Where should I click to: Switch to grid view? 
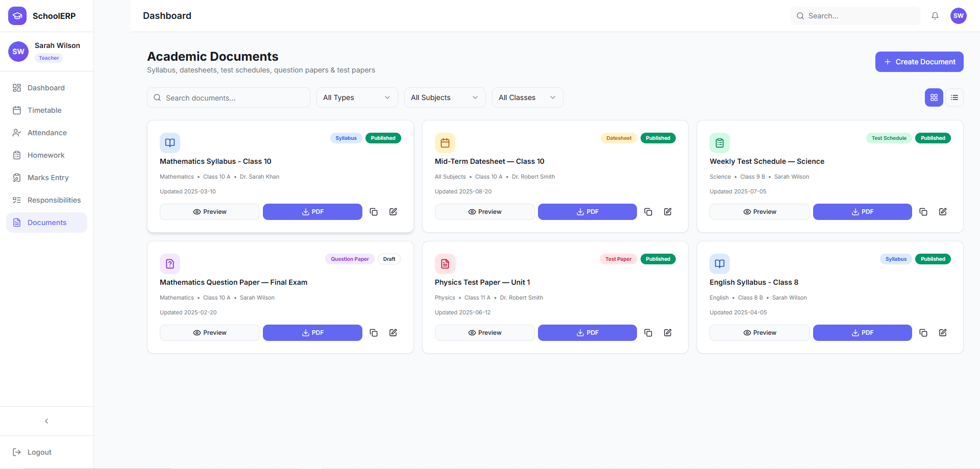934,97
